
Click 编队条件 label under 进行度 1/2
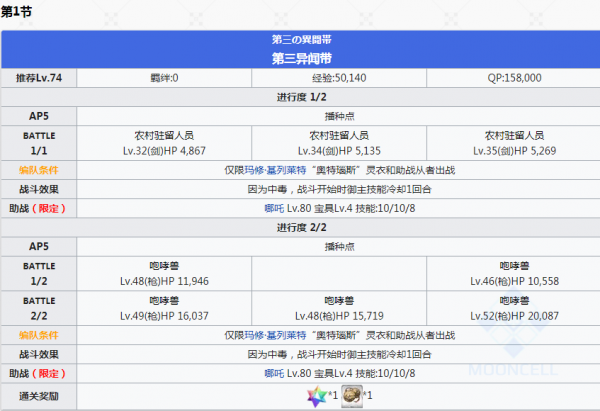[x=39, y=170]
